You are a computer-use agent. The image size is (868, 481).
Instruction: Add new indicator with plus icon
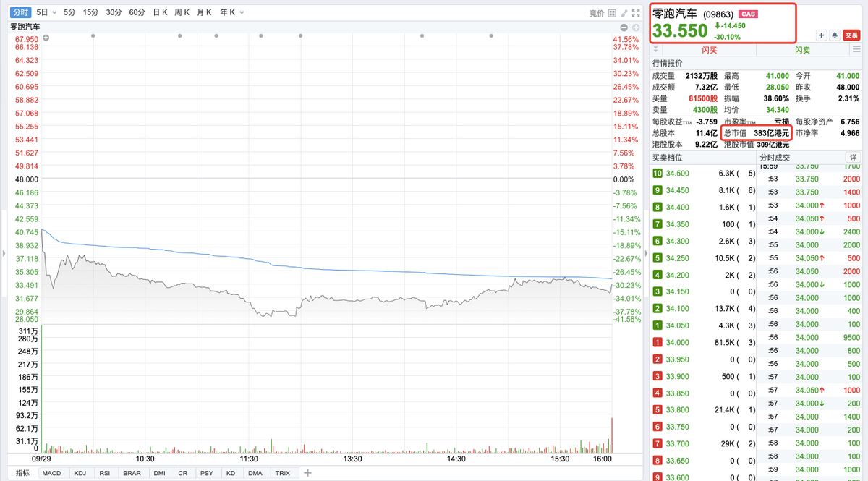click(307, 473)
